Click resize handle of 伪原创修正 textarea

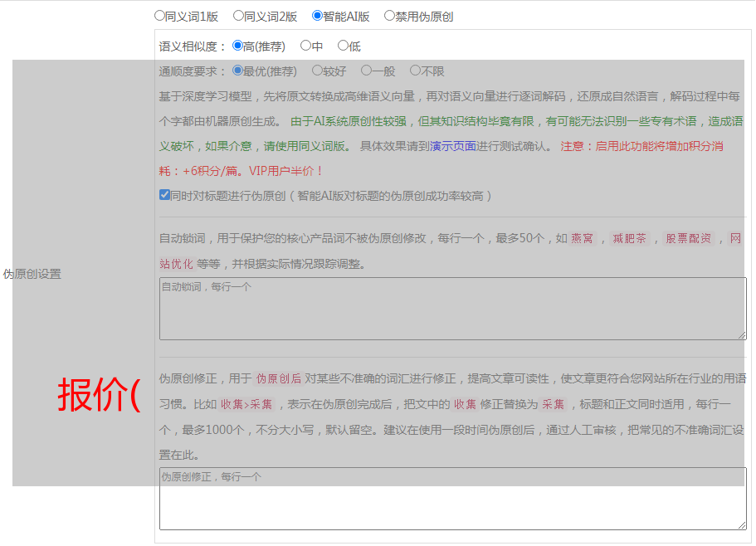click(742, 525)
